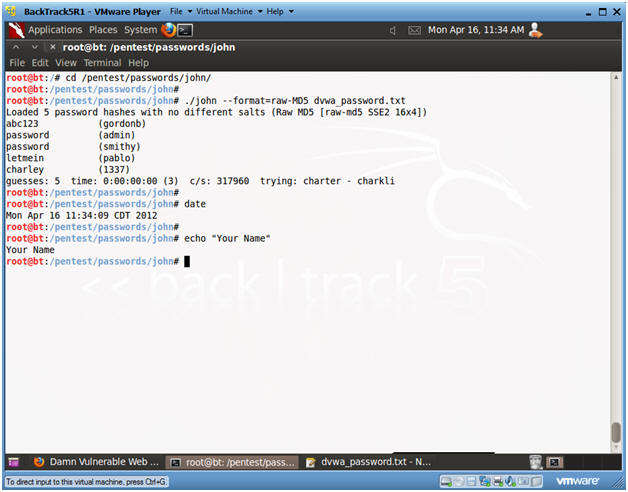Click the VMware printer device icon
This screenshot has width=628, height=492.
click(498, 481)
